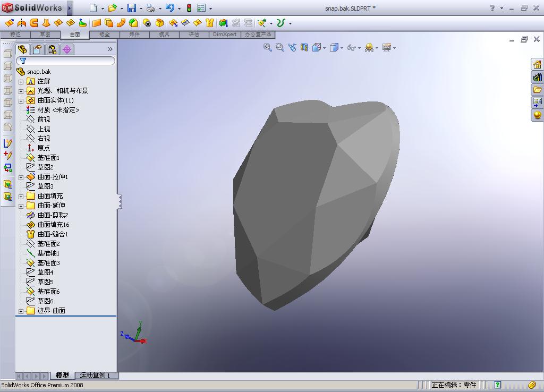Open the File Explorer folder pane
This screenshot has width=544, height=392.
(x=537, y=89)
